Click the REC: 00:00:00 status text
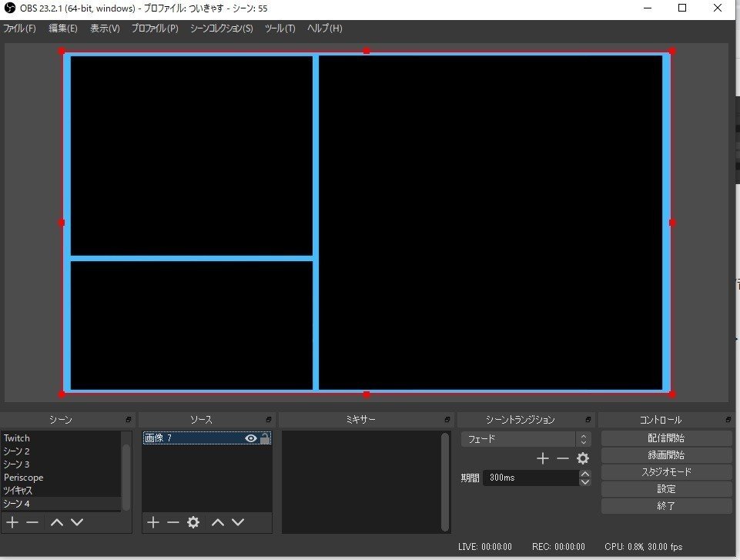 (558, 547)
